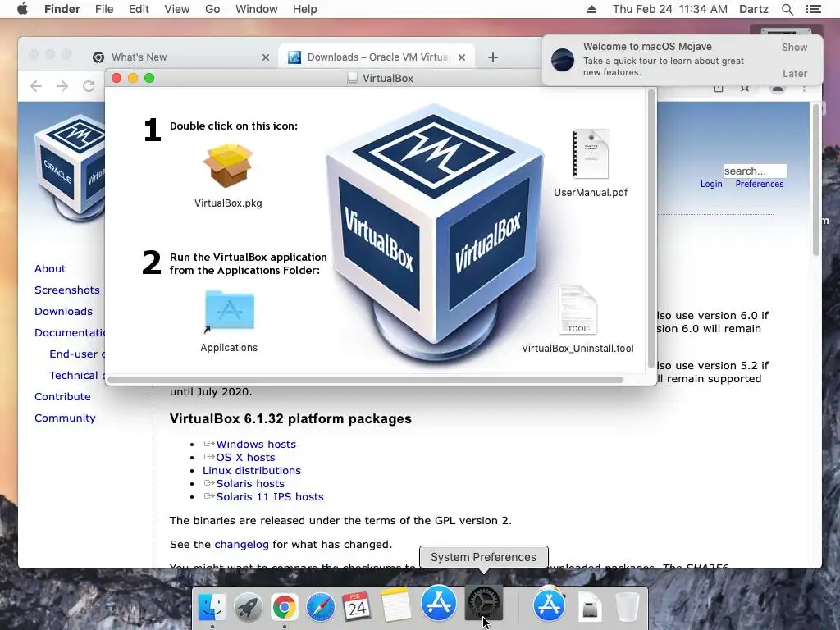840x630 pixels.
Task: Open Trash in the Dock
Action: (x=628, y=608)
